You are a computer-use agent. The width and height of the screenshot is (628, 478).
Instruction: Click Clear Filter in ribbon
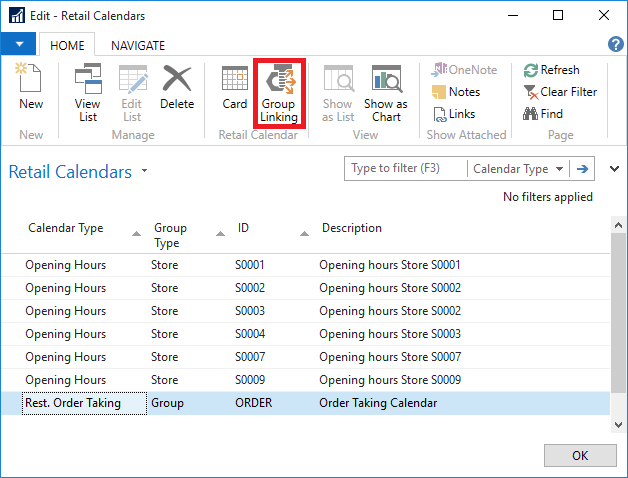(x=559, y=92)
